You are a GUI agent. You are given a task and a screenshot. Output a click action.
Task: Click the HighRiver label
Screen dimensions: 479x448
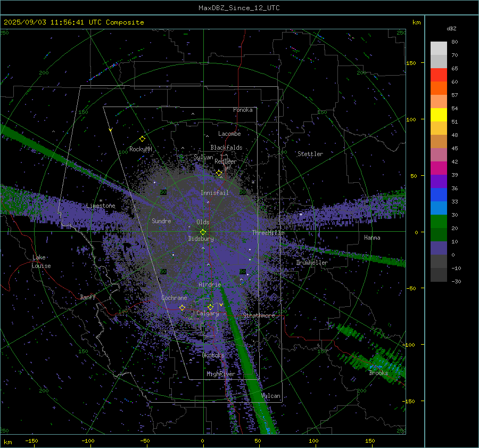[x=221, y=374]
